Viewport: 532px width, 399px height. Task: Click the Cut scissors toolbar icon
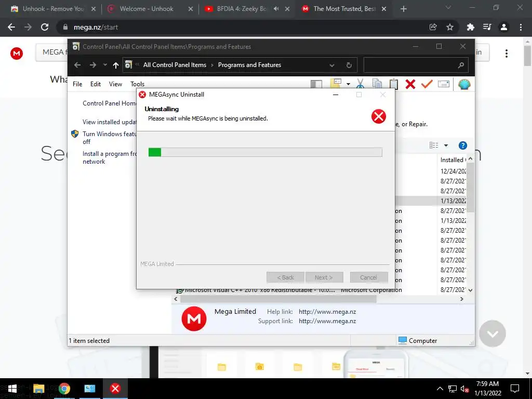[361, 84]
